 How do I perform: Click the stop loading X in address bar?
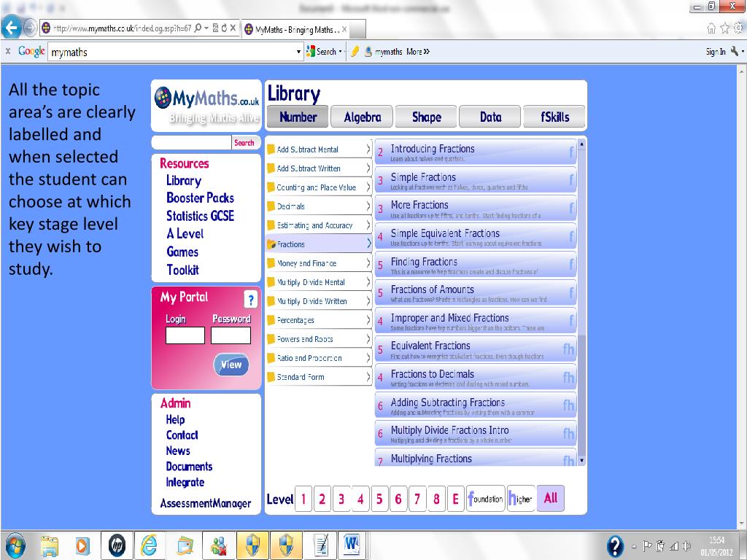click(233, 28)
